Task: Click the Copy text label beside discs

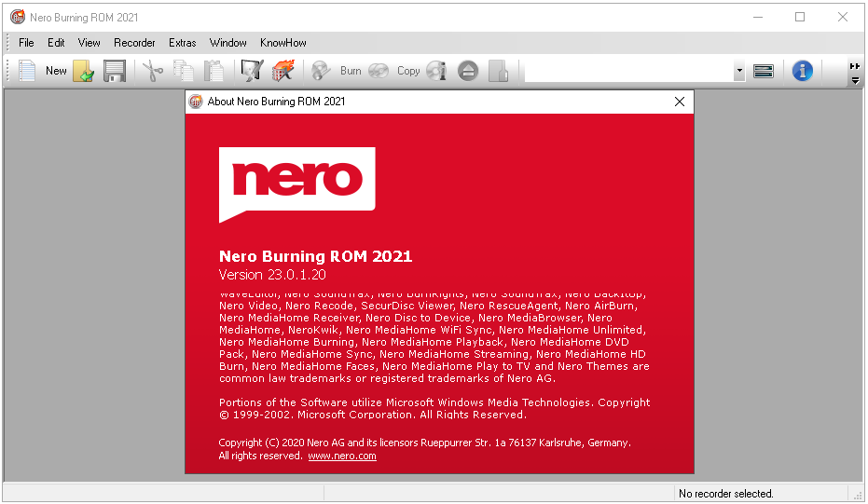Action: click(408, 71)
